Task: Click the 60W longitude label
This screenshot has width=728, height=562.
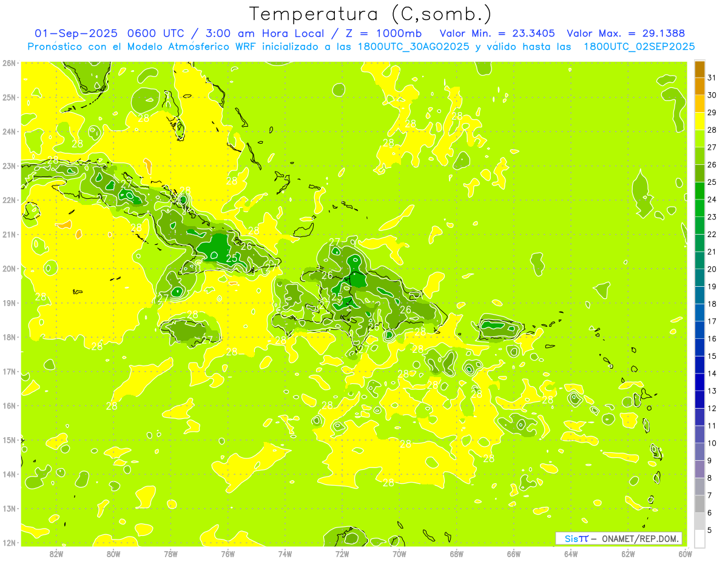Action: pos(685,554)
